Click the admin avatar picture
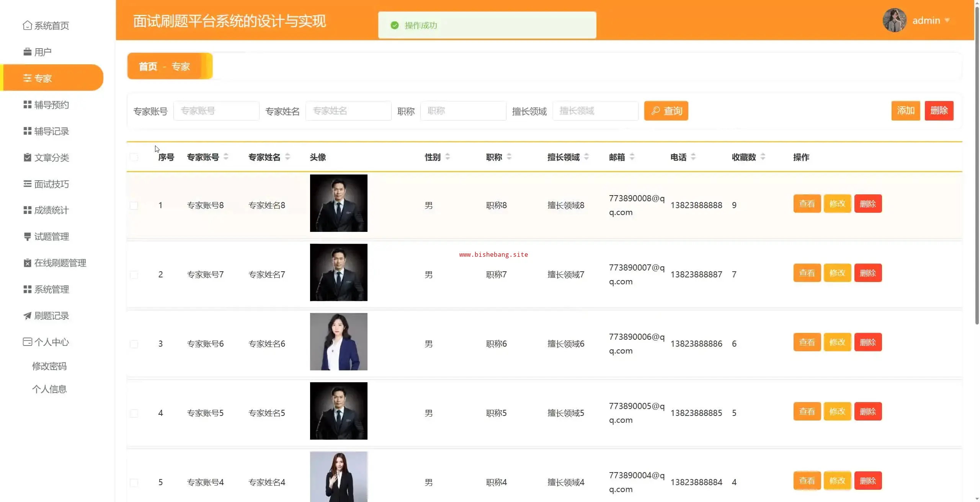 tap(894, 20)
